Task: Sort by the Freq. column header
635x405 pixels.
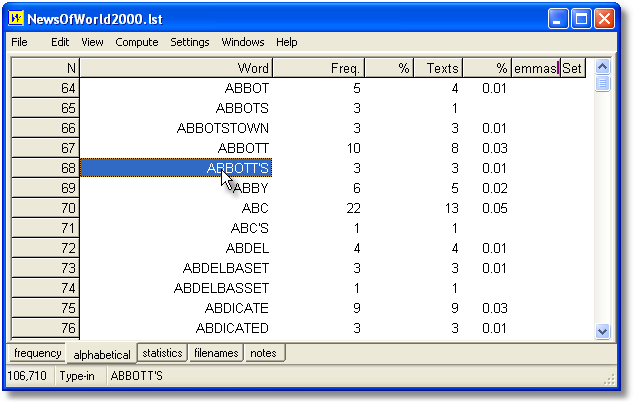Action: pyautogui.click(x=319, y=68)
